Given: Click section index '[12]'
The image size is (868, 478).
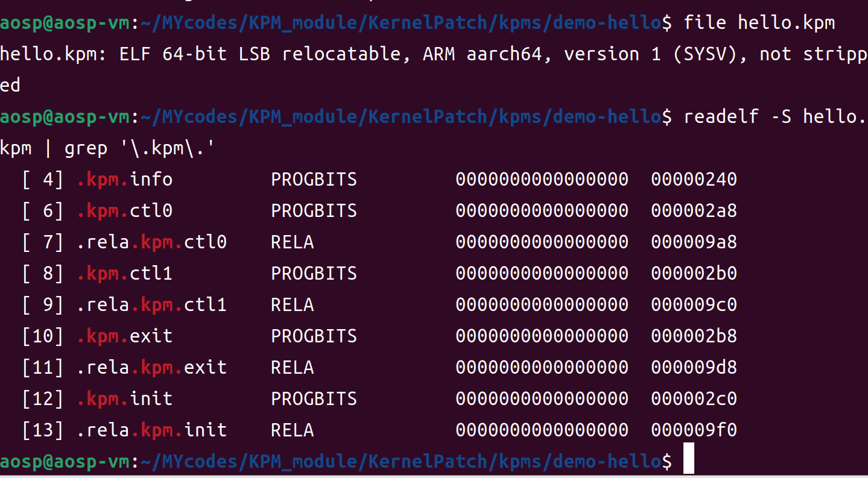Looking at the screenshot, I should click(43, 398).
